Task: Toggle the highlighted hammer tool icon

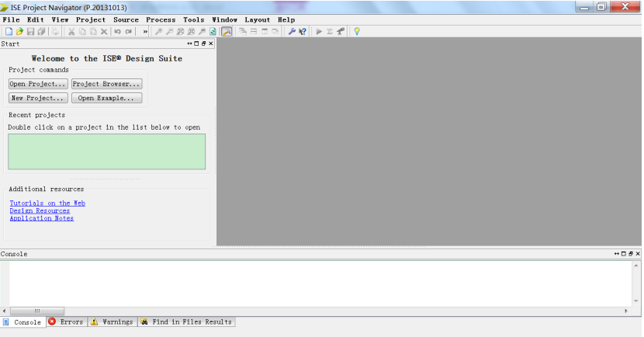Action: click(x=227, y=32)
